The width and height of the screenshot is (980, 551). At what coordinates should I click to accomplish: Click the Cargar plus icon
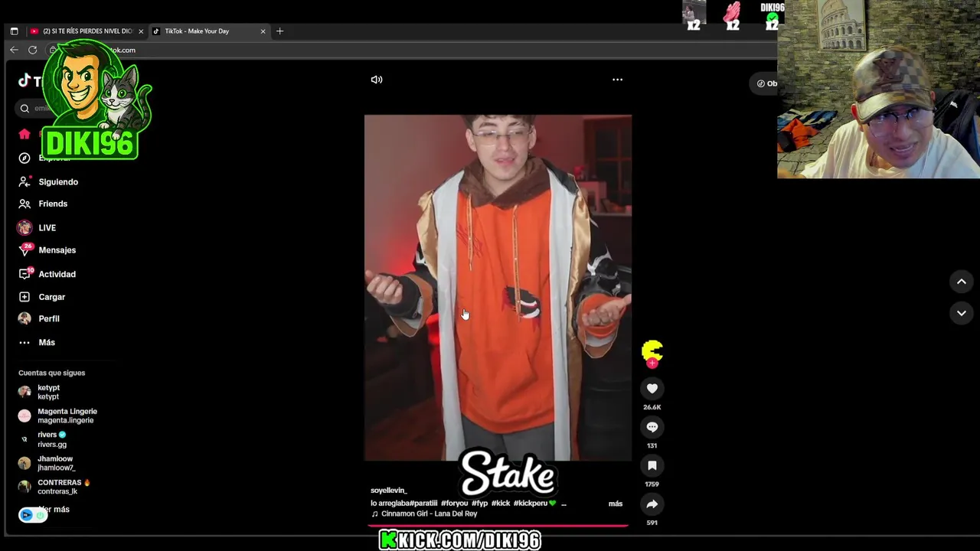pyautogui.click(x=24, y=297)
